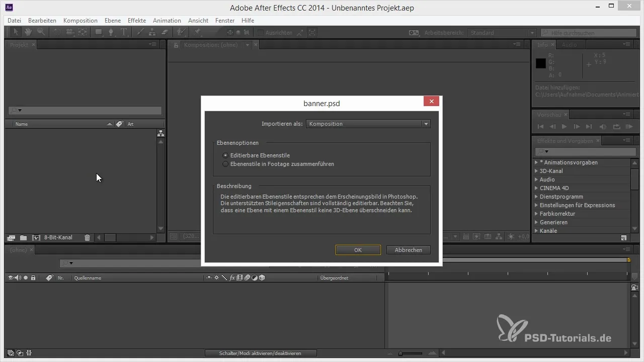The image size is (644, 362).
Task: Click the solo dot column header
Action: click(26, 278)
